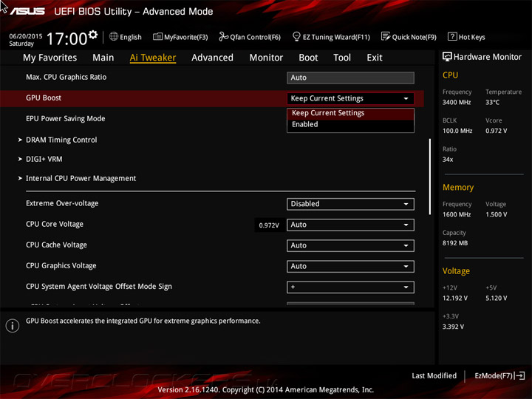532x399 pixels.
Task: Switch to the Main tab
Action: click(103, 58)
